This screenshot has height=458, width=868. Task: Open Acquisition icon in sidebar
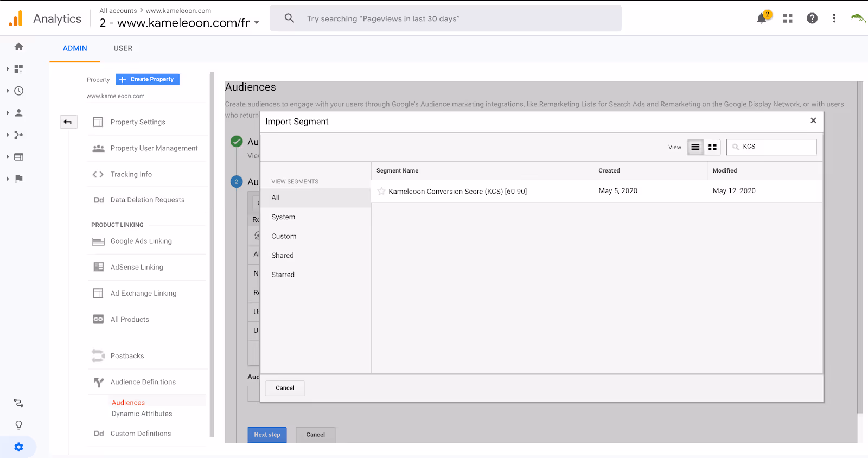(18, 135)
